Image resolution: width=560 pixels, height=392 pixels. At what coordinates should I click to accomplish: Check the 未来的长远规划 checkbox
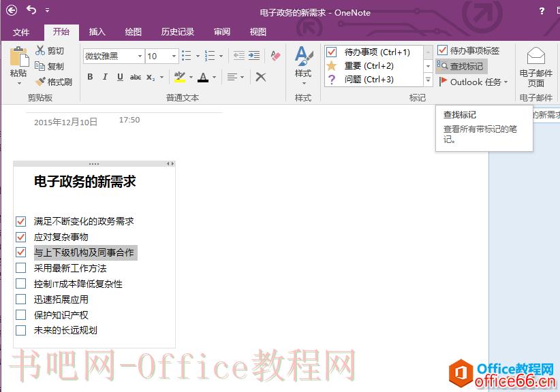pyautogui.click(x=20, y=330)
